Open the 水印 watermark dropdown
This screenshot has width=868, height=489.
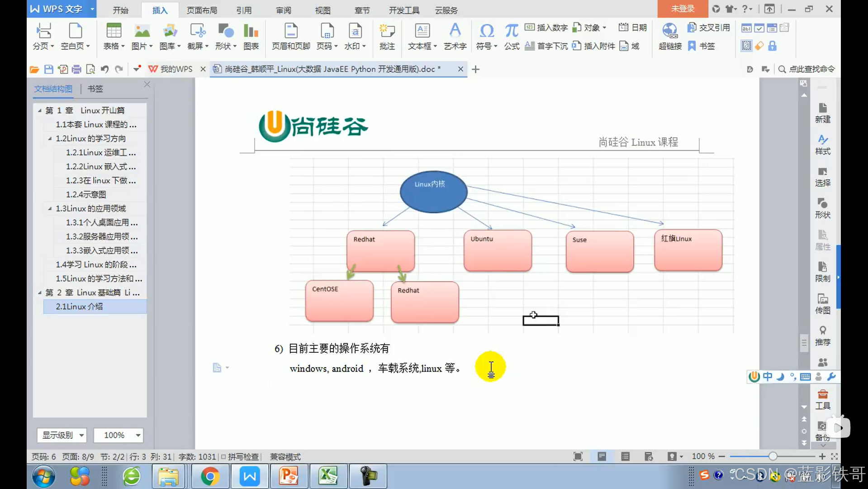coord(364,46)
